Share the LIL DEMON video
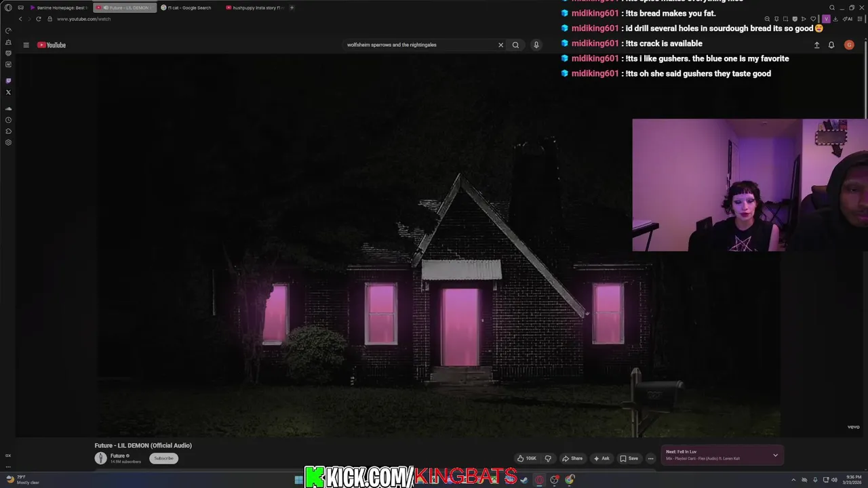This screenshot has width=868, height=488. pos(572,458)
